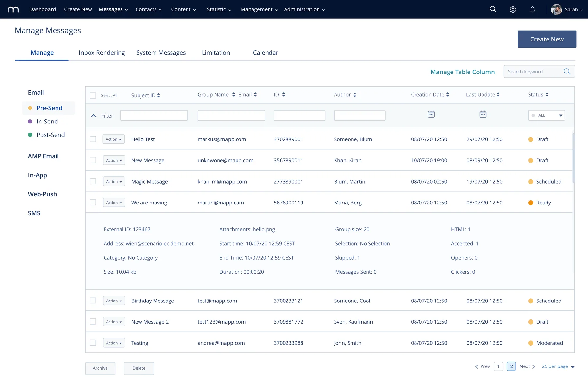The image size is (588, 390).
Task: Check the Hello Test row checkbox
Action: (93, 139)
